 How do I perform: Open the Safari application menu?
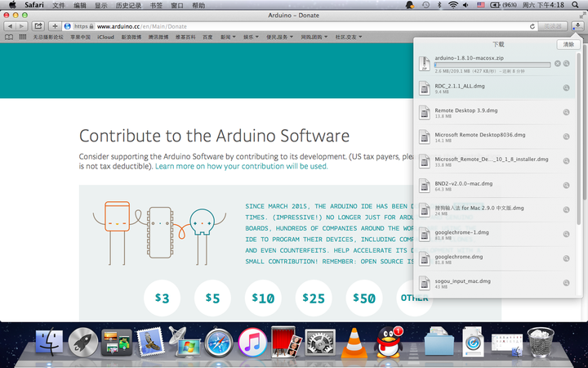(34, 5)
